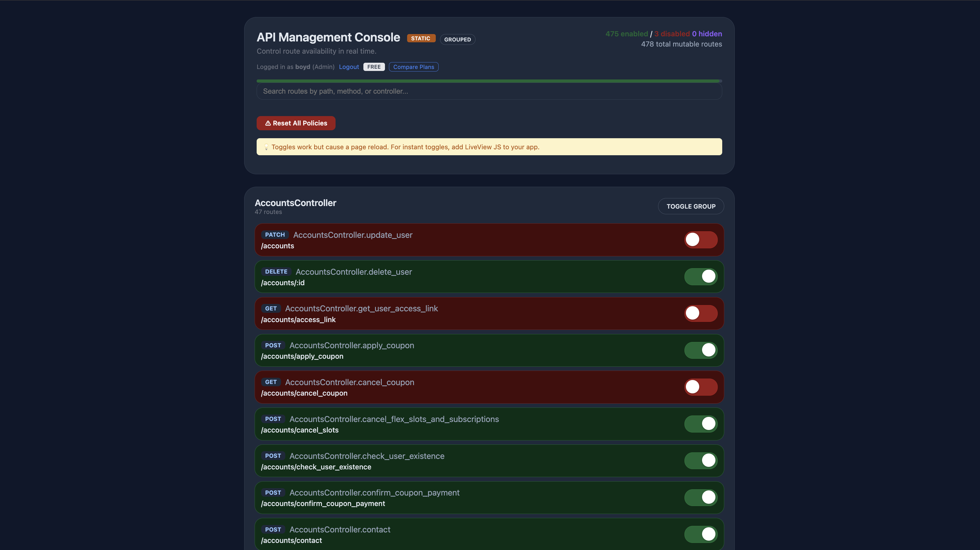Enable the AccountsController.update_user route toggle
The width and height of the screenshot is (980, 550).
coord(701,240)
